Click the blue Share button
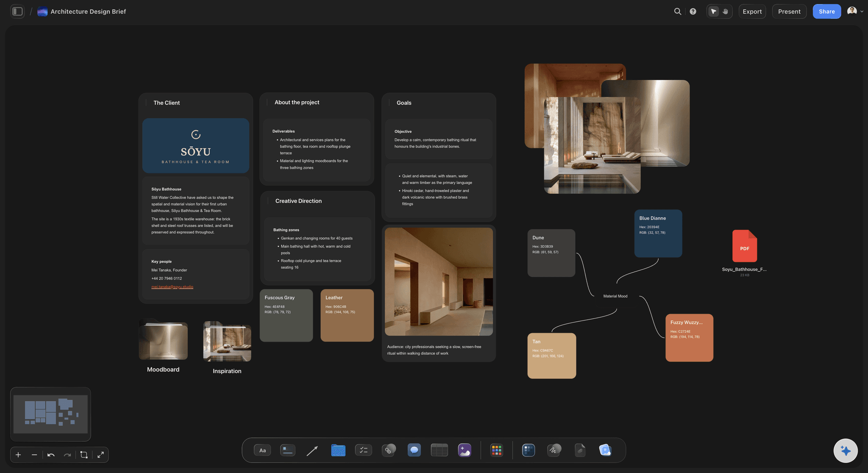Screen dimensions: 868x473 (x=827, y=11)
